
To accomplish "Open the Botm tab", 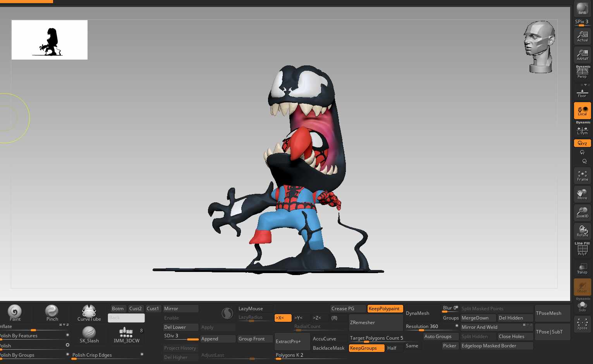I will pos(117,309).
